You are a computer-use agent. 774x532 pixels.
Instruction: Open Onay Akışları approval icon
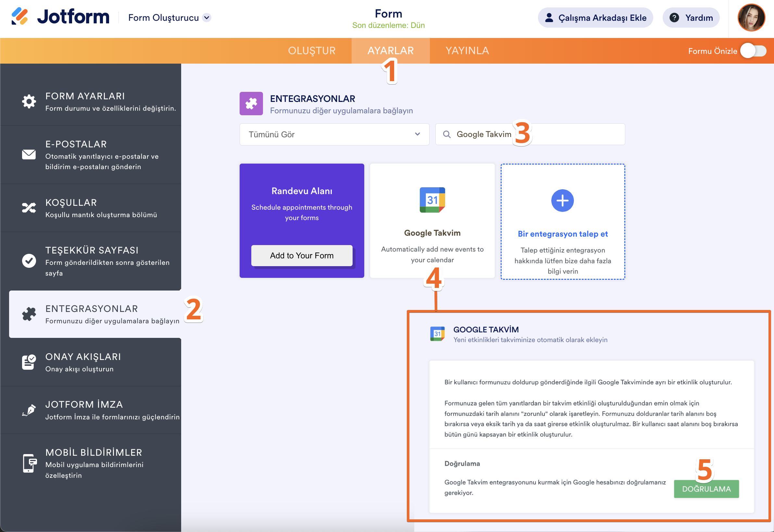pos(29,362)
